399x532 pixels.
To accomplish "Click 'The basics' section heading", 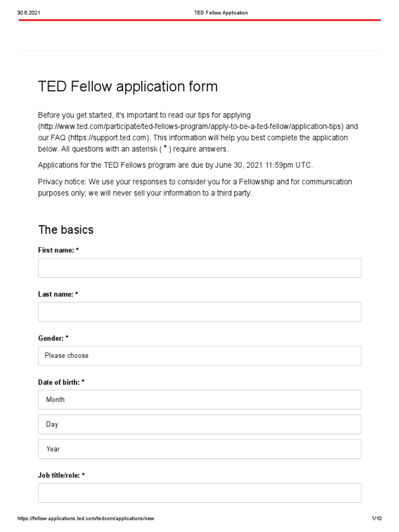I will tap(65, 230).
